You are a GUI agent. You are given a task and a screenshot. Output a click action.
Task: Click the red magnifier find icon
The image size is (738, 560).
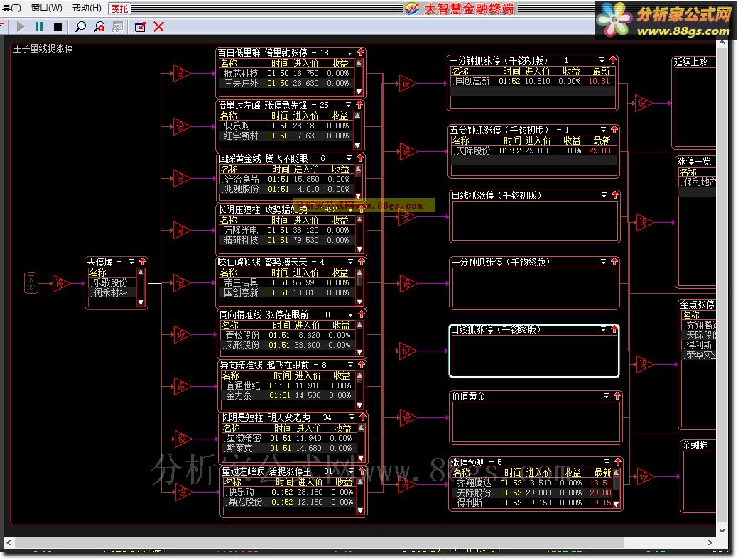pyautogui.click(x=99, y=27)
